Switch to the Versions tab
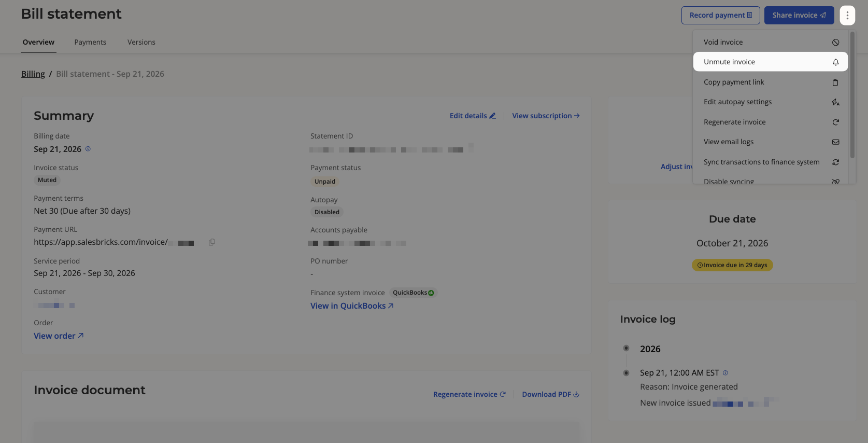The height and width of the screenshot is (443, 868). point(141,42)
